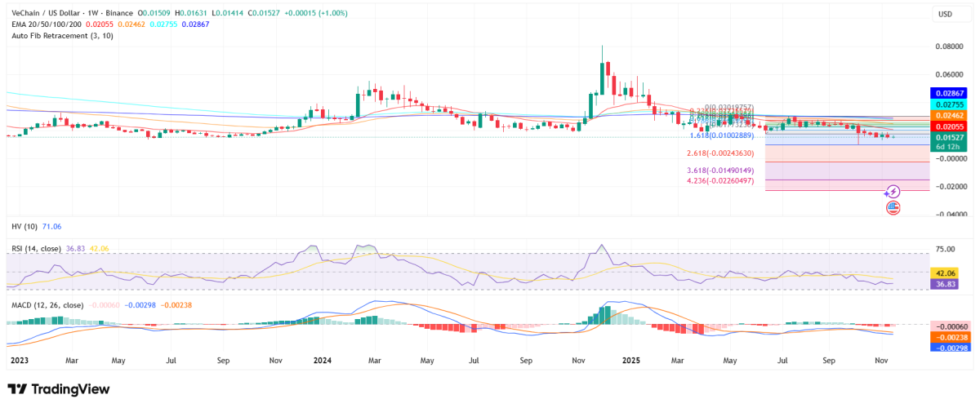The height and width of the screenshot is (408, 980).
Task: Click the RSI (14, close) indicator label
Action: (x=39, y=246)
